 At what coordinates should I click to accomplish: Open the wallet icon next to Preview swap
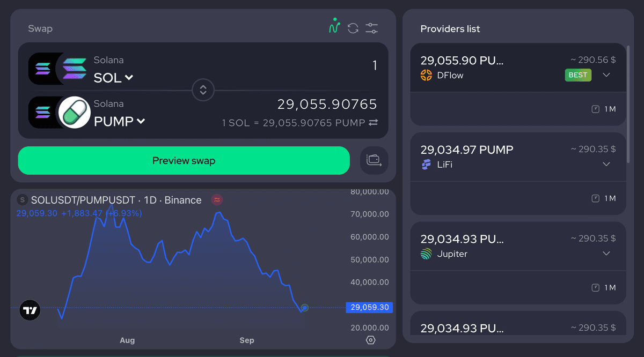coord(374,160)
